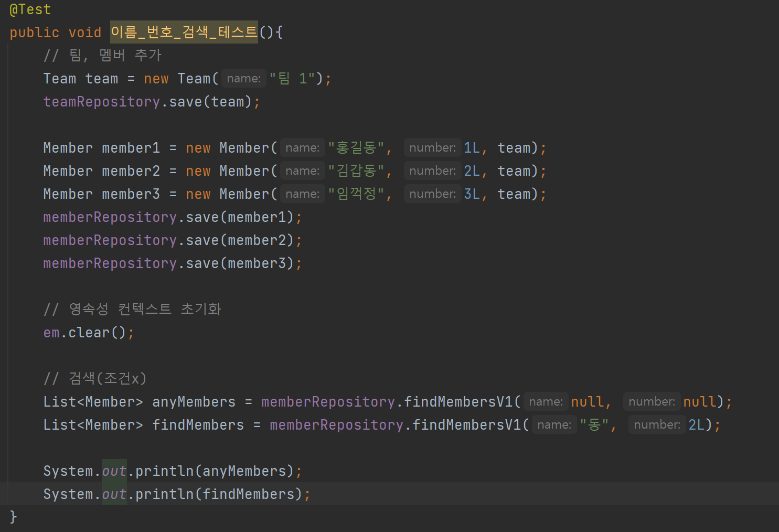Click findMembersV1 on the anyMembers line
The image size is (779, 532).
[x=458, y=402]
